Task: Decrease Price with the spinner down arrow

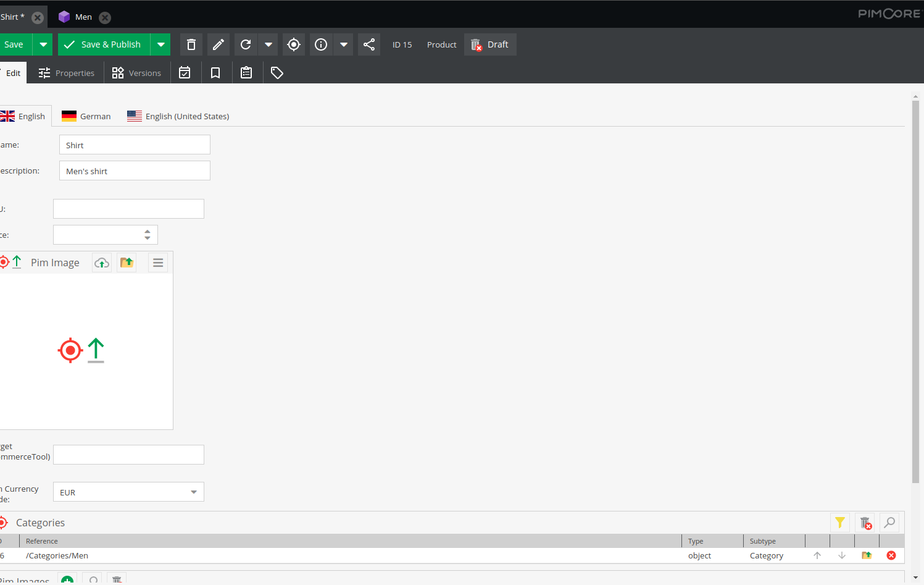Action: pos(148,238)
